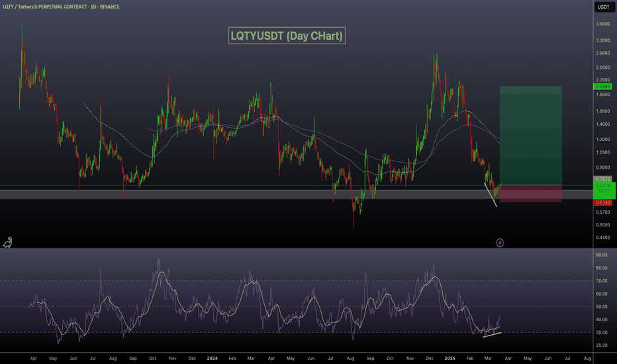The image size is (617, 364).
Task: Click the 2024 label on time axis
Action: coord(212,359)
